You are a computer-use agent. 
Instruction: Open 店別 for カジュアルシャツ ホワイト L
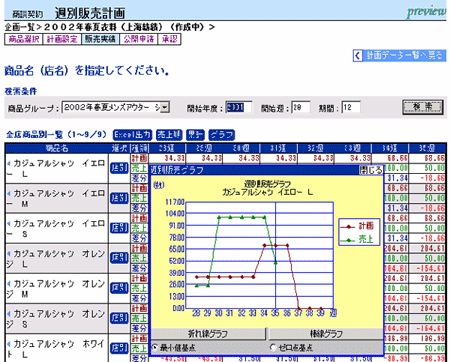(x=119, y=348)
